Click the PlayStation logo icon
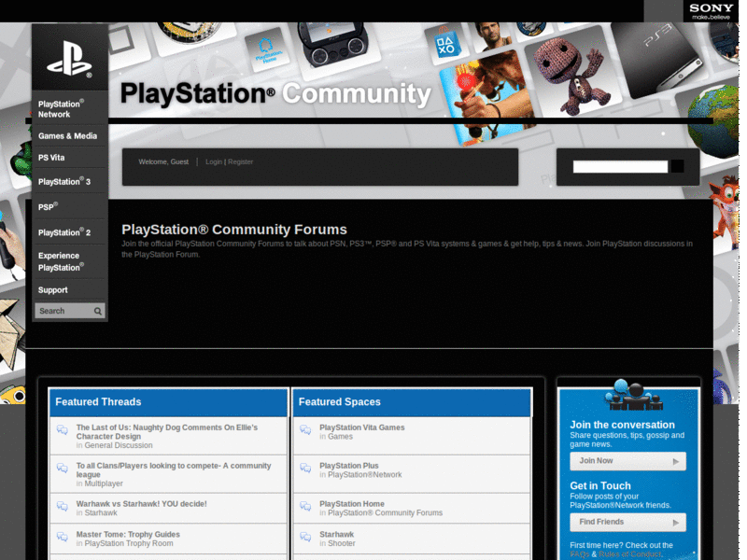The image size is (747, 560). pyautogui.click(x=69, y=59)
